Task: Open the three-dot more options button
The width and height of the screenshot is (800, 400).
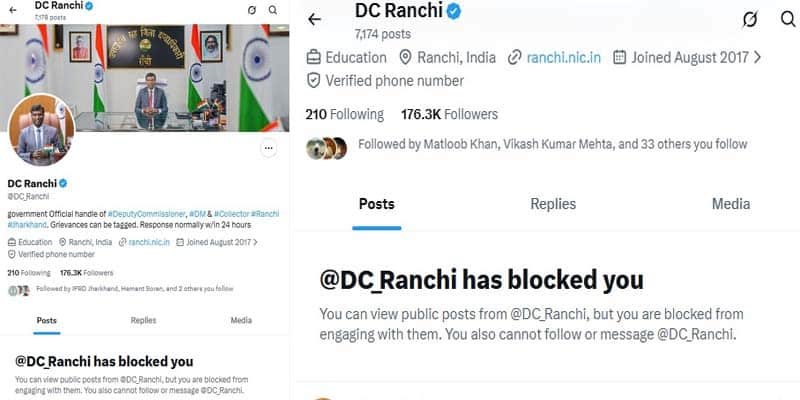Action: [268, 149]
